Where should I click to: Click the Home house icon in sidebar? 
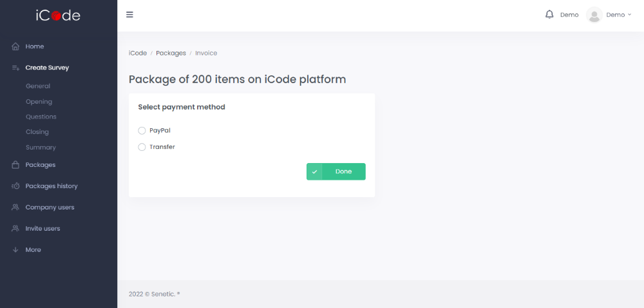pos(16,46)
